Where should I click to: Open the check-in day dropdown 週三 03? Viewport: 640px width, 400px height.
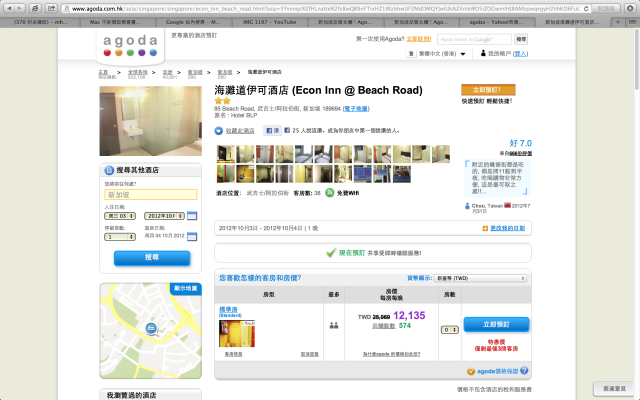coord(120,216)
